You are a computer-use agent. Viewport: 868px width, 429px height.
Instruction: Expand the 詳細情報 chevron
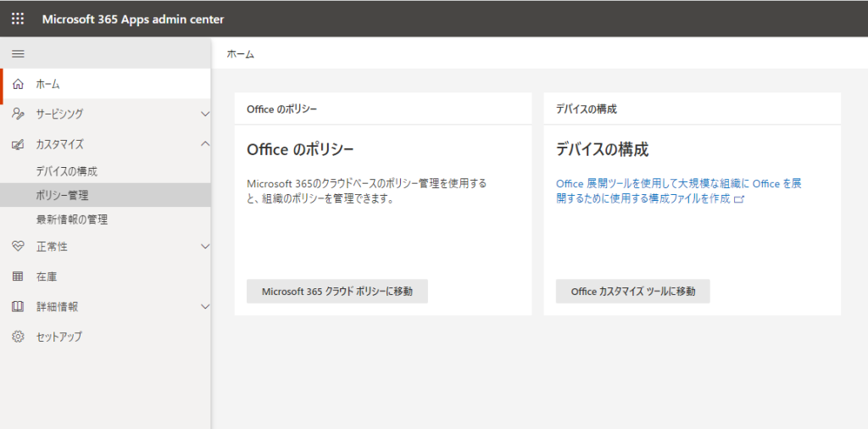tap(204, 306)
